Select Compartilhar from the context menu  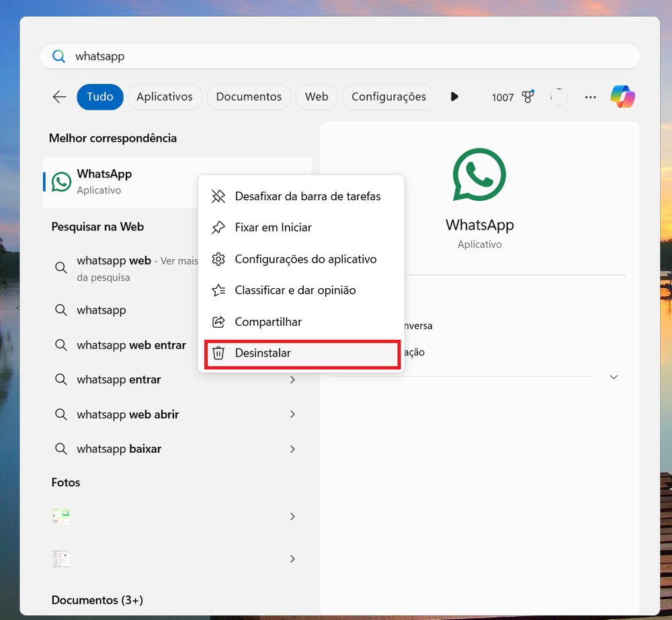click(x=301, y=322)
